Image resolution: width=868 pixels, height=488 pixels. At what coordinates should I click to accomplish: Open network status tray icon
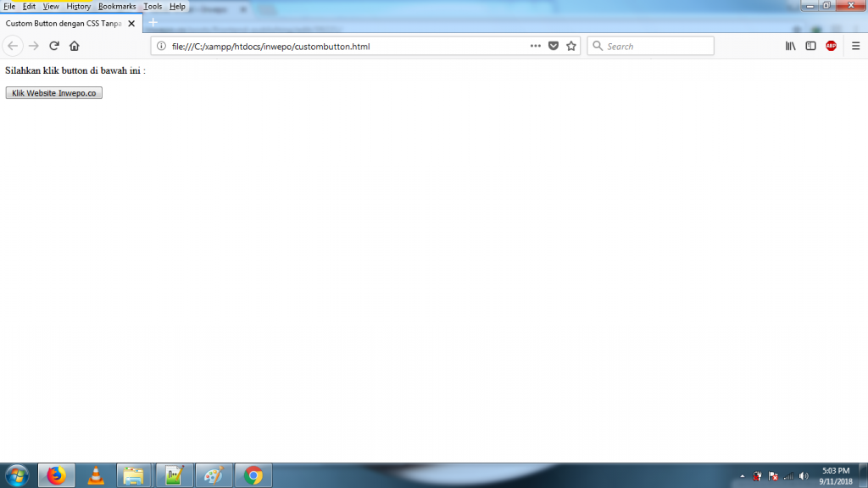click(x=789, y=476)
